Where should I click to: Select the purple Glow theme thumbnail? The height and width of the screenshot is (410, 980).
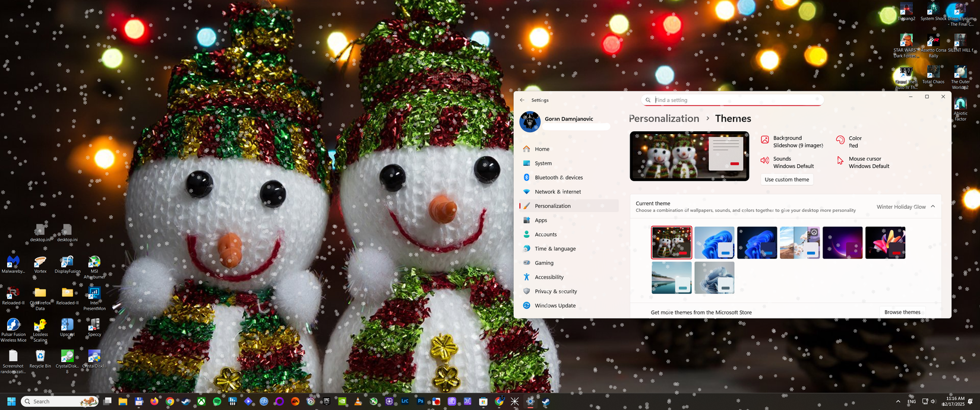click(843, 243)
